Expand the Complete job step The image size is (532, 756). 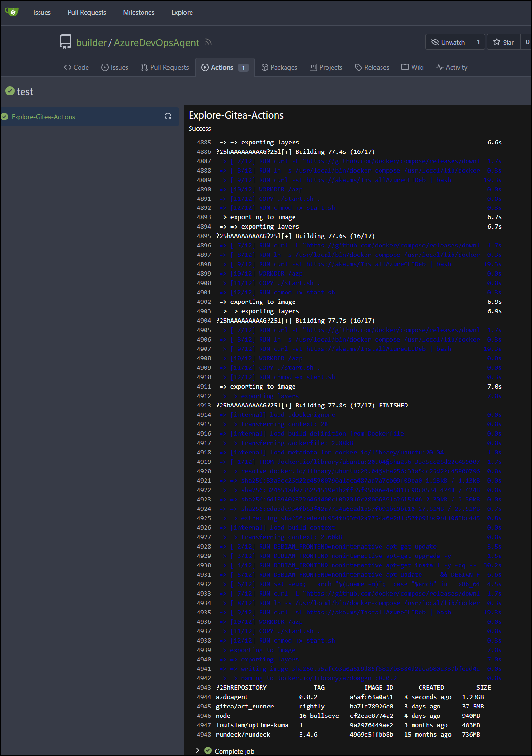pyautogui.click(x=198, y=751)
